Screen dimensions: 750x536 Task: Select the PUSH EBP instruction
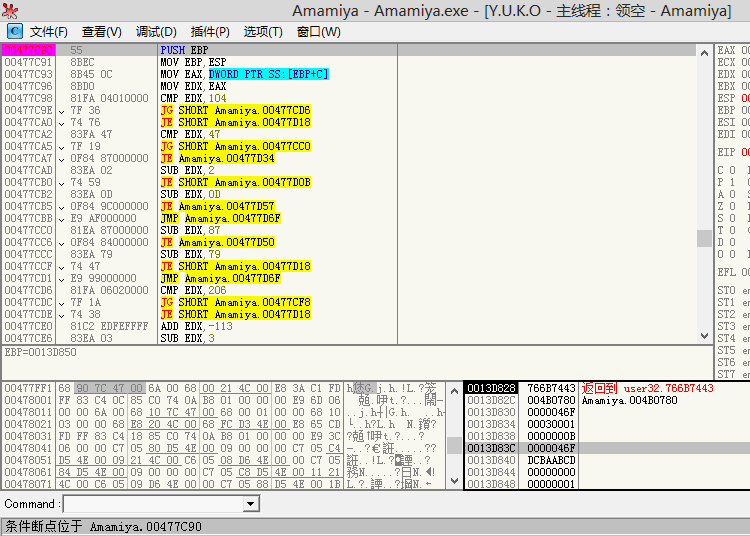coord(184,50)
